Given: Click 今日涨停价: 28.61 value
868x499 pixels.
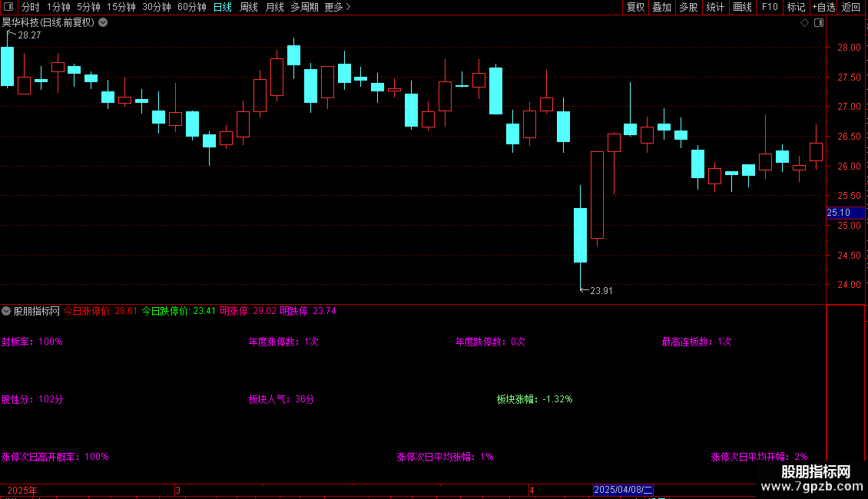Looking at the screenshot, I should (100, 311).
